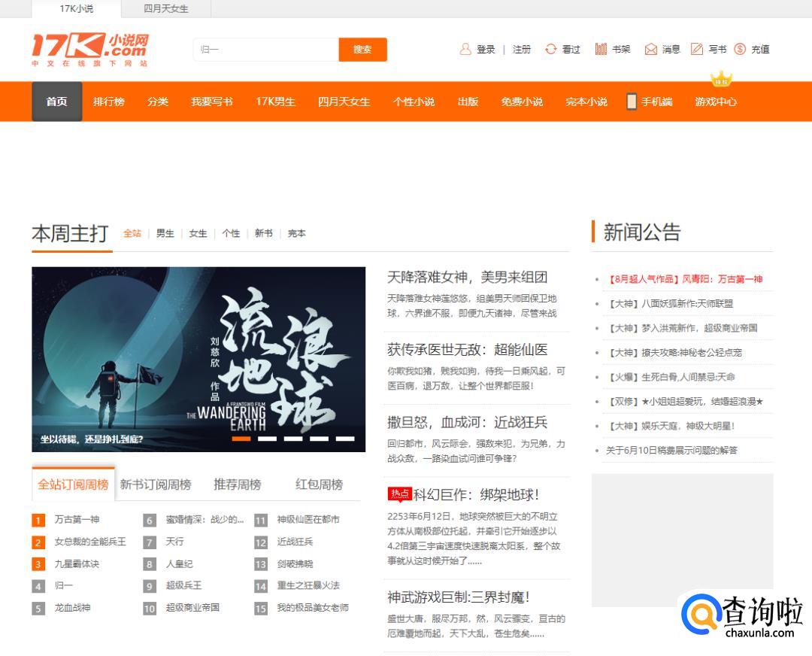Open 四月天女生 in the navigation bar
The image size is (812, 656).
(x=344, y=102)
